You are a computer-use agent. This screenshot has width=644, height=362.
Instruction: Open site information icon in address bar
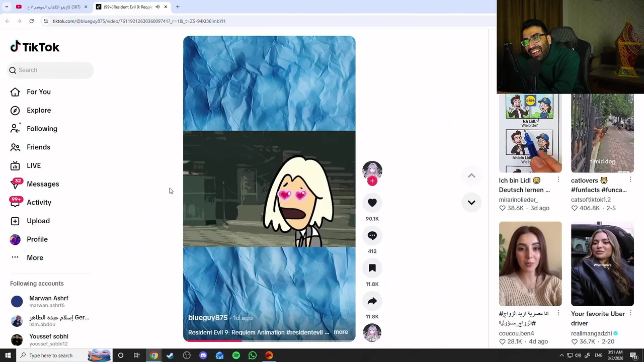coord(46,21)
